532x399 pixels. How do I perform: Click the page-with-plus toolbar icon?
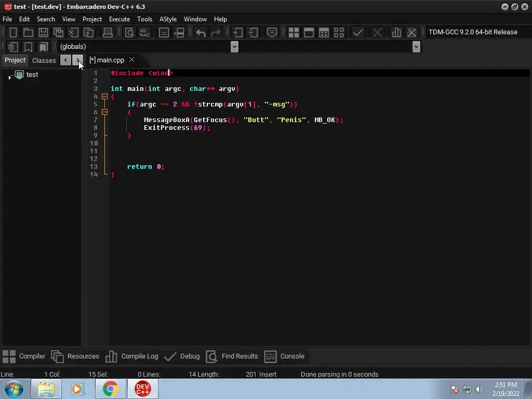237,33
